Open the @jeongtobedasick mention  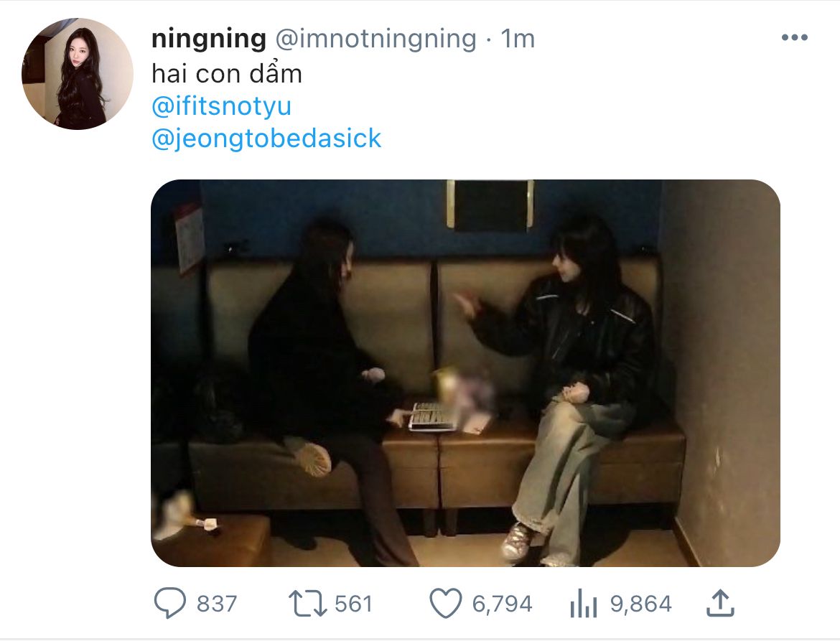click(x=266, y=138)
